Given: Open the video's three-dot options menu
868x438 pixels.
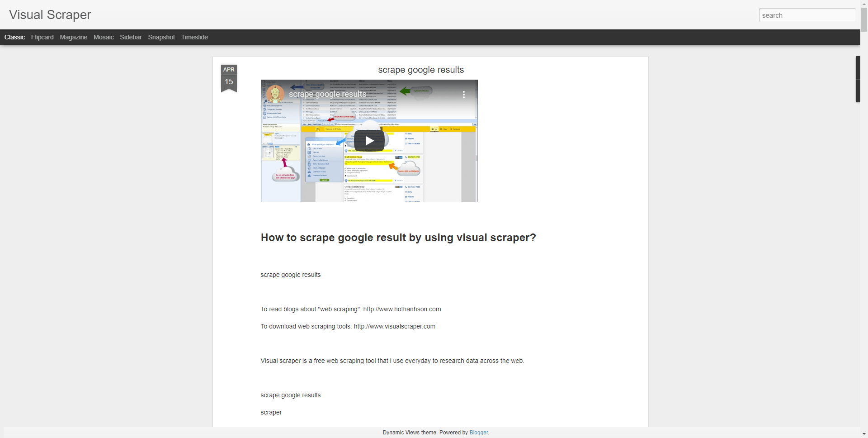Looking at the screenshot, I should pos(463,94).
